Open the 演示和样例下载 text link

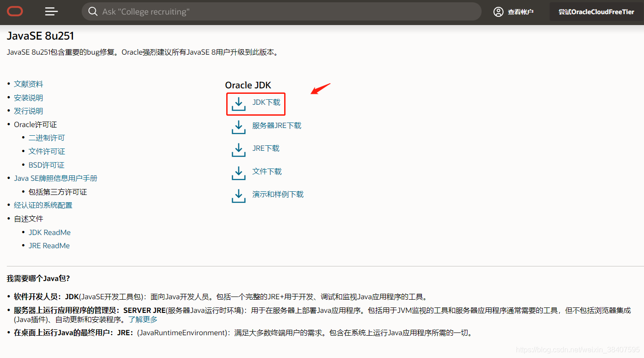pos(278,194)
